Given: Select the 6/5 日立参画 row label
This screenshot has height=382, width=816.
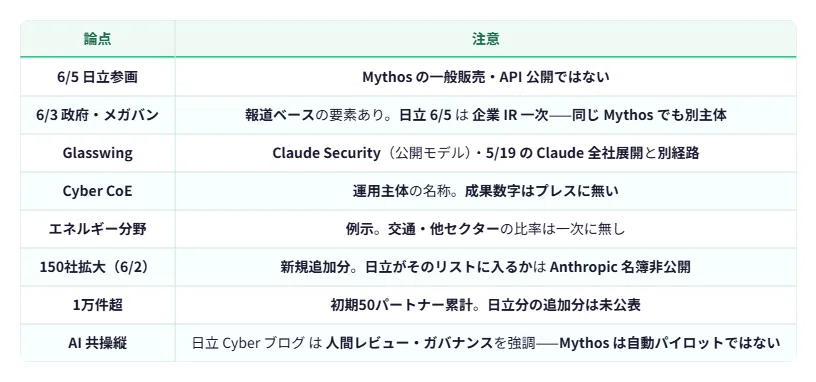Looking at the screenshot, I should point(97,77).
